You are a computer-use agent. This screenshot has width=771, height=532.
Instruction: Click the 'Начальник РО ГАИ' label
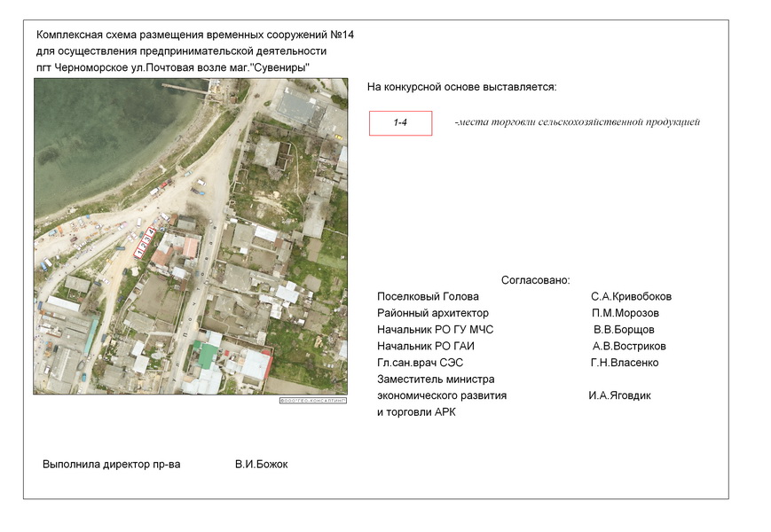(428, 346)
